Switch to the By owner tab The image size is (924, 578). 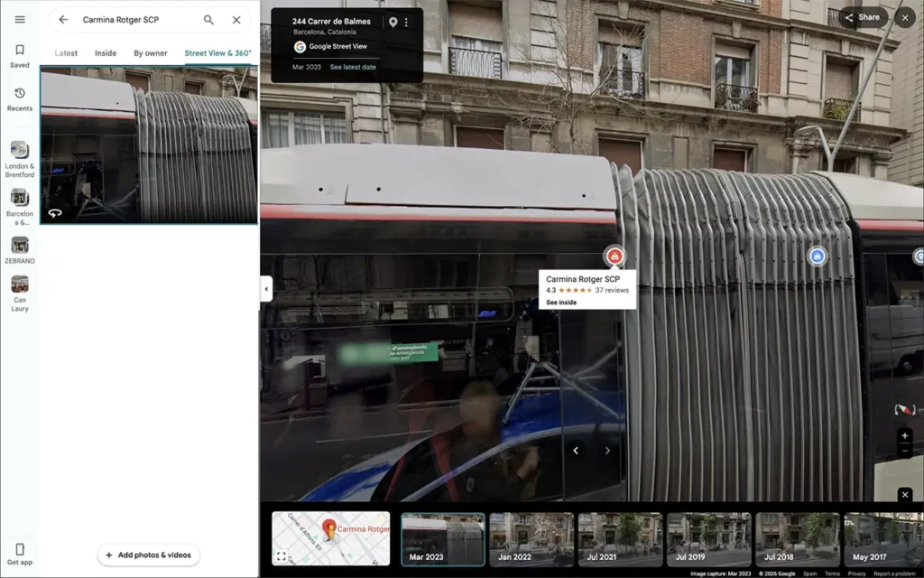(x=151, y=53)
